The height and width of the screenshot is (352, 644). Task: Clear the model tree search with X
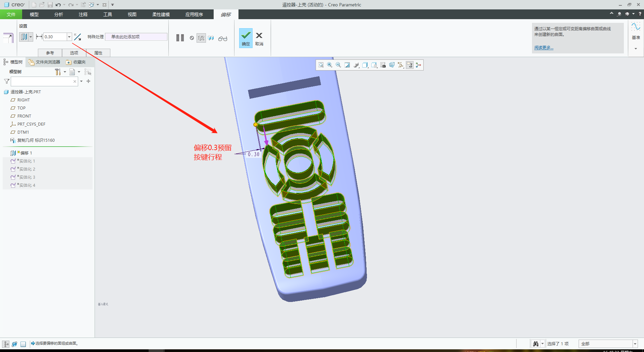(x=74, y=81)
